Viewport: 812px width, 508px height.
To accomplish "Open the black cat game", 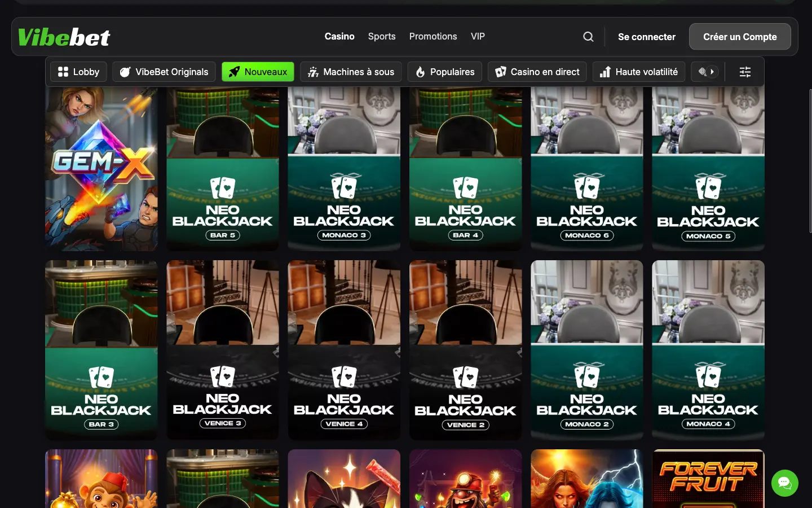I will [344, 479].
